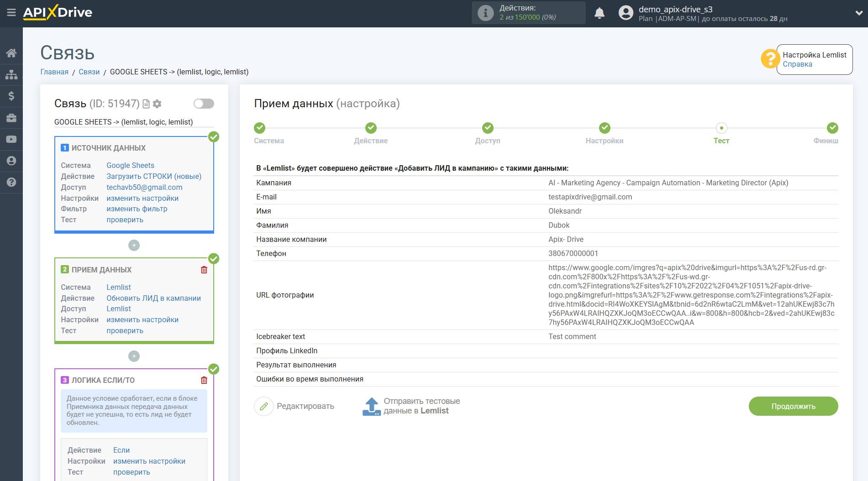
Task: Change settings in logic block
Action: 149,461
